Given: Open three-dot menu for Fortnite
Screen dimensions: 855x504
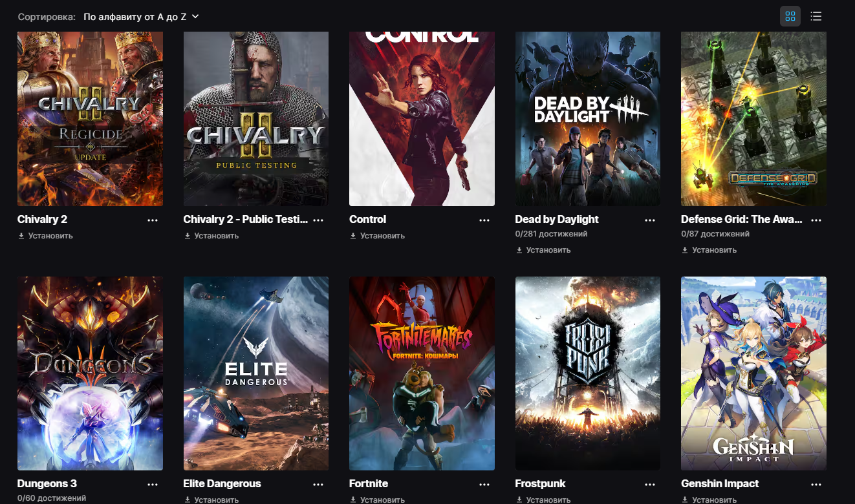Looking at the screenshot, I should click(484, 484).
